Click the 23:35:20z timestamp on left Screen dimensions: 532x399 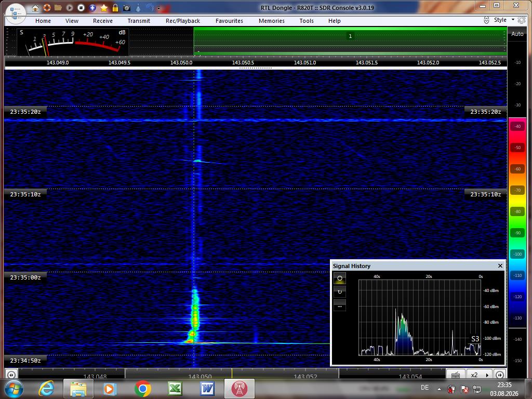tap(25, 112)
